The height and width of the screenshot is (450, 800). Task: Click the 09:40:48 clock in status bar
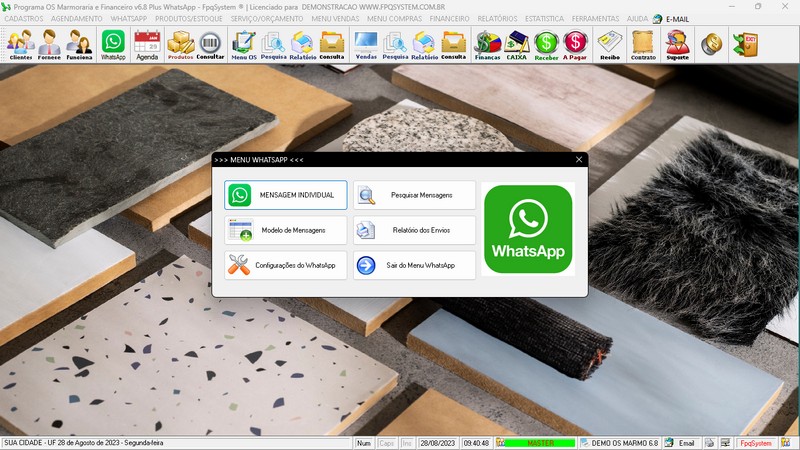(x=476, y=443)
